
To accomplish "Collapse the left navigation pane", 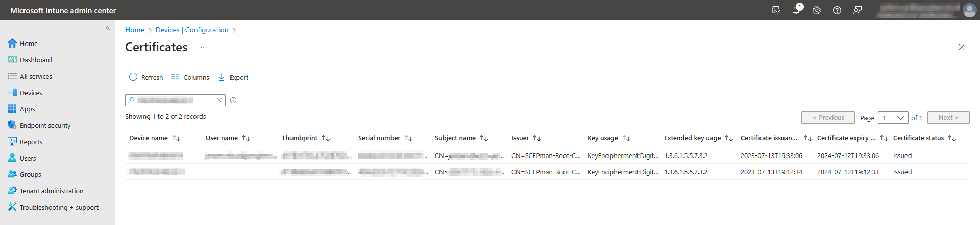I will 108,28.
